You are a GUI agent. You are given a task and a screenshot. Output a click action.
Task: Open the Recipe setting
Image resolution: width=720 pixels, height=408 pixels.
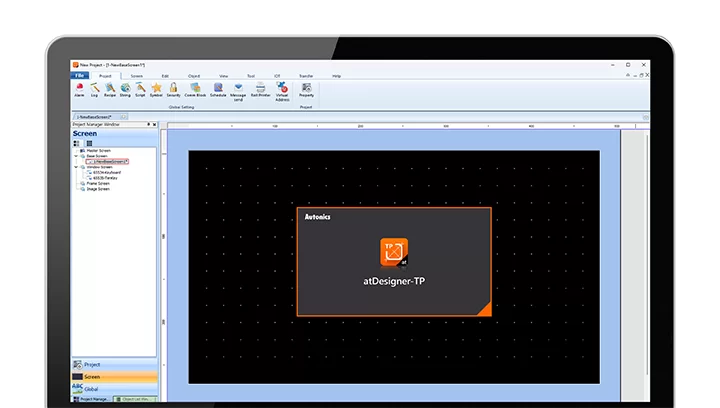(x=110, y=90)
